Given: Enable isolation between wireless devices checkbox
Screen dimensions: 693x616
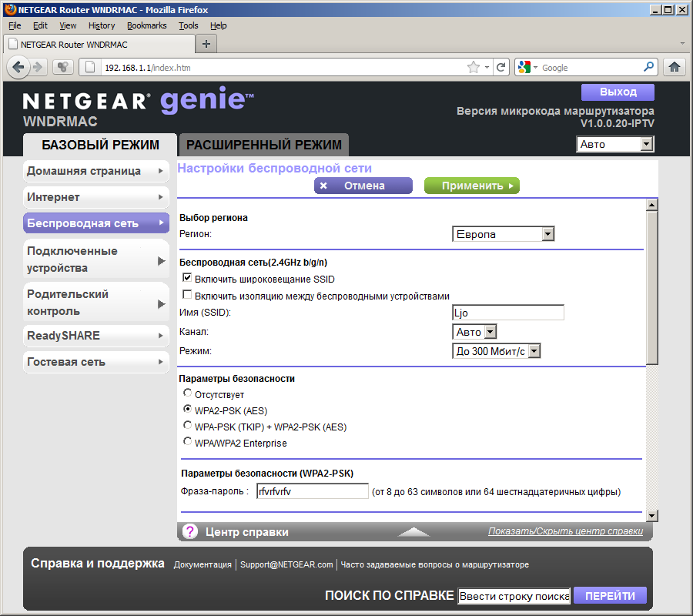Looking at the screenshot, I should [187, 295].
